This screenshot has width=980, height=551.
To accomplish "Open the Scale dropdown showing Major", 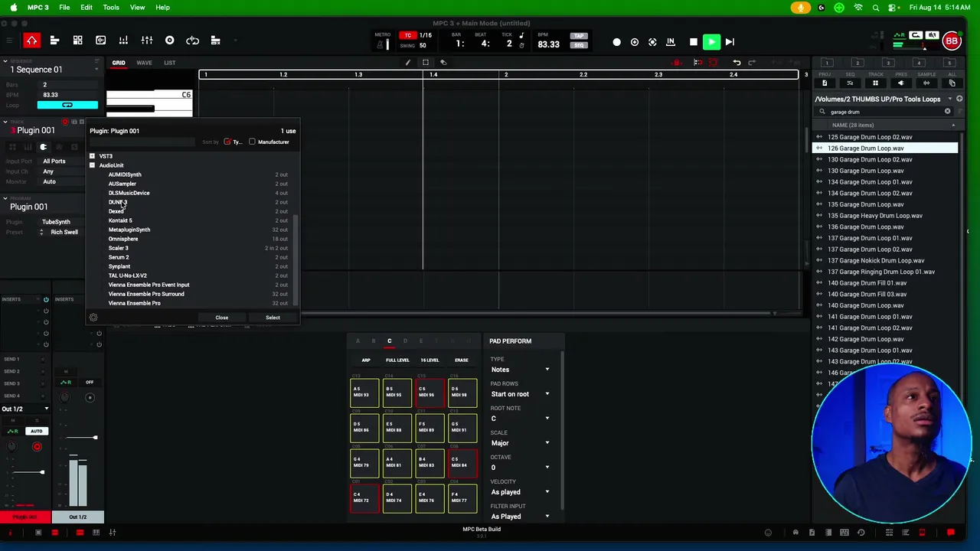I will pyautogui.click(x=520, y=443).
